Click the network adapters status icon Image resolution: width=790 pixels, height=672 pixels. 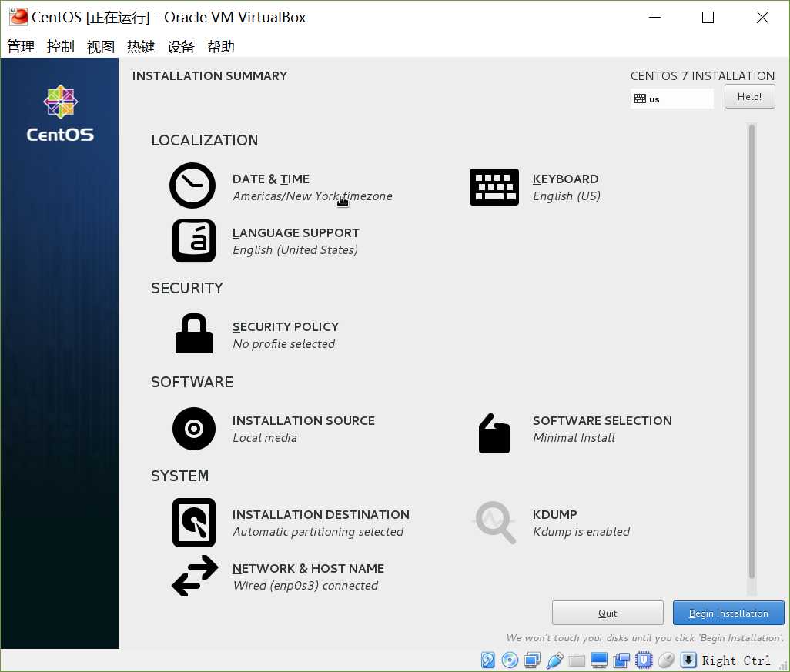click(x=532, y=660)
